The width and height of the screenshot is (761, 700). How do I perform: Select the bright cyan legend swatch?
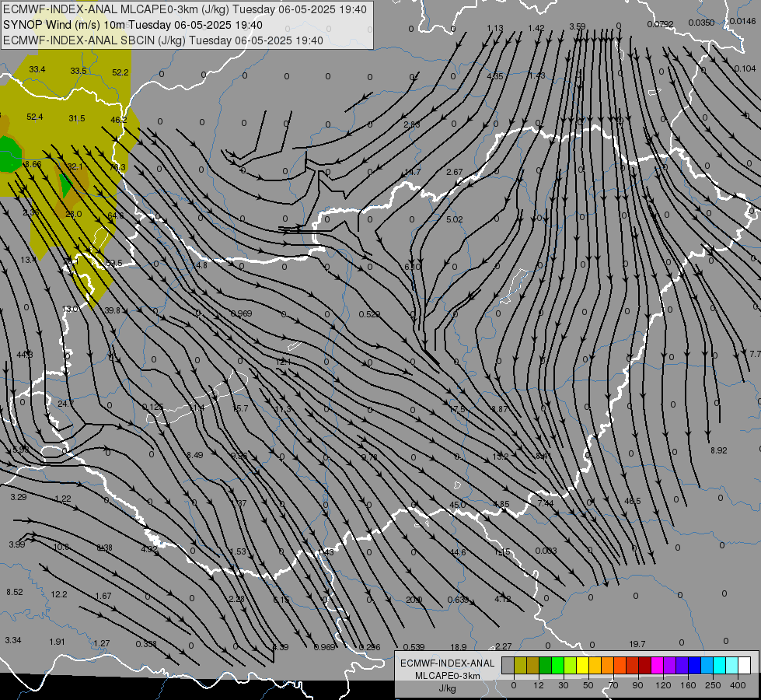pos(721,665)
